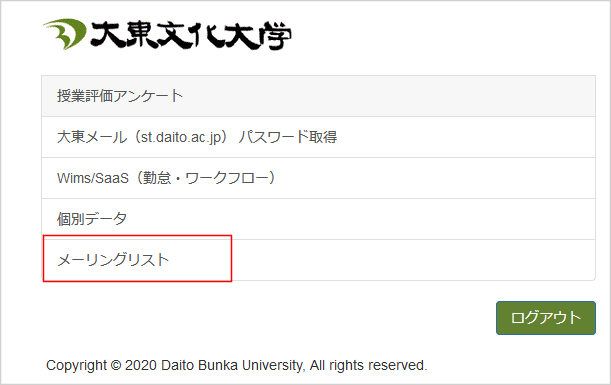Launch the 勤怠・ワークフロー Wims/SaaS link
Screen dimensions: 611x385
(318, 178)
